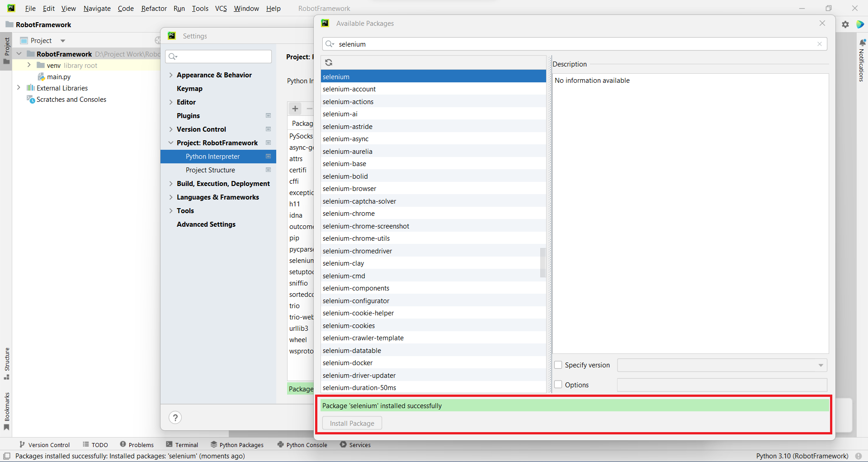This screenshot has height=462, width=868.
Task: Click the help question mark button
Action: (175, 418)
